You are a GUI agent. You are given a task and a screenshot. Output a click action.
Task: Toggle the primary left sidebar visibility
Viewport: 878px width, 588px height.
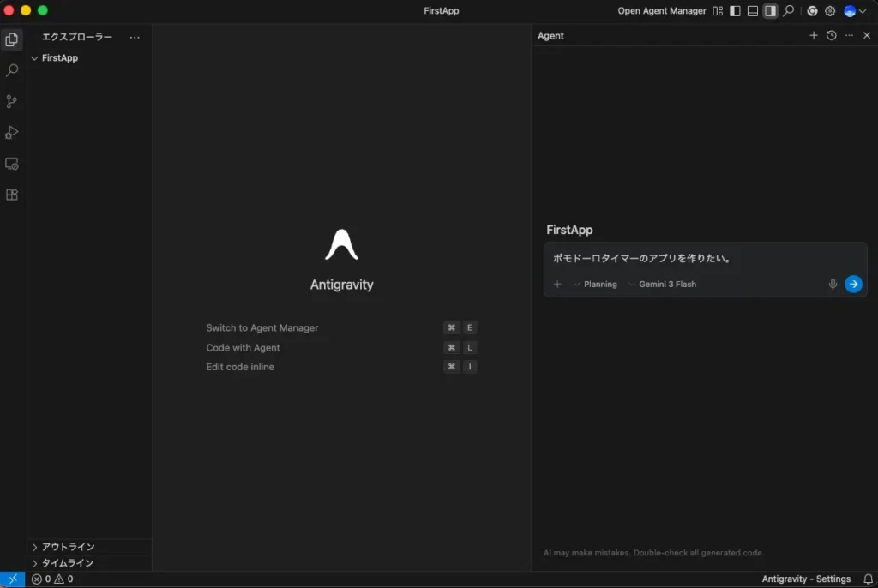pos(735,11)
